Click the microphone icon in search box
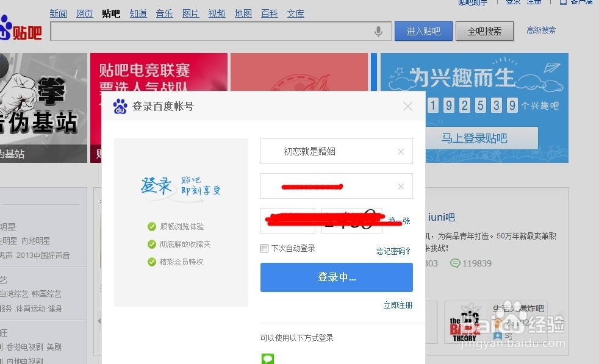Screen dimensions: 599x364 pos(378,31)
